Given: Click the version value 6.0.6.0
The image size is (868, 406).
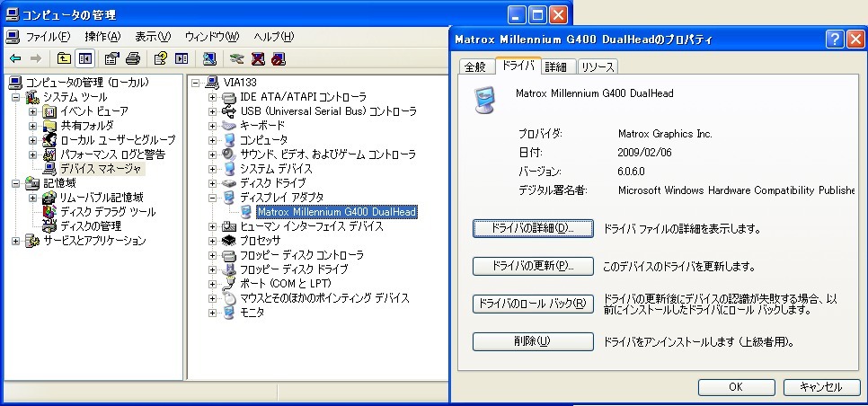Looking at the screenshot, I should click(631, 172).
